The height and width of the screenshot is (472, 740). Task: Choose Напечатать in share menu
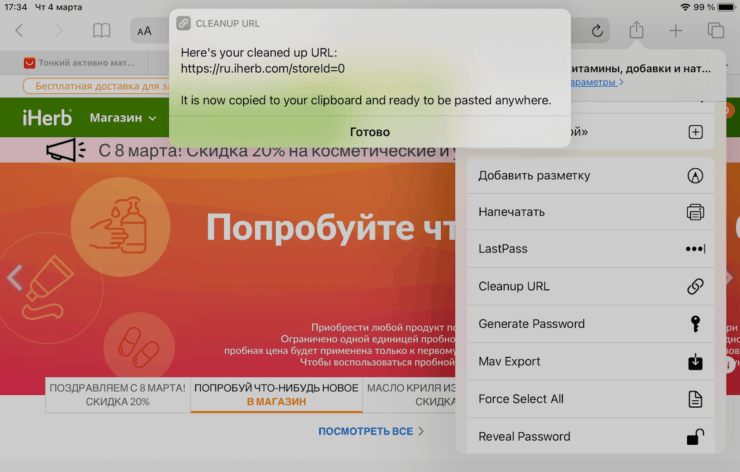[x=590, y=212]
